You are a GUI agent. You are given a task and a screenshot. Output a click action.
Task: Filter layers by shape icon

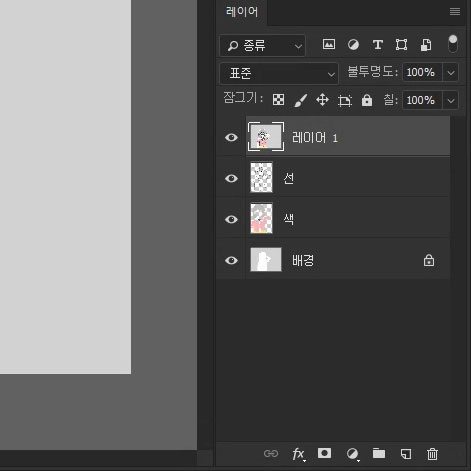tap(401, 44)
